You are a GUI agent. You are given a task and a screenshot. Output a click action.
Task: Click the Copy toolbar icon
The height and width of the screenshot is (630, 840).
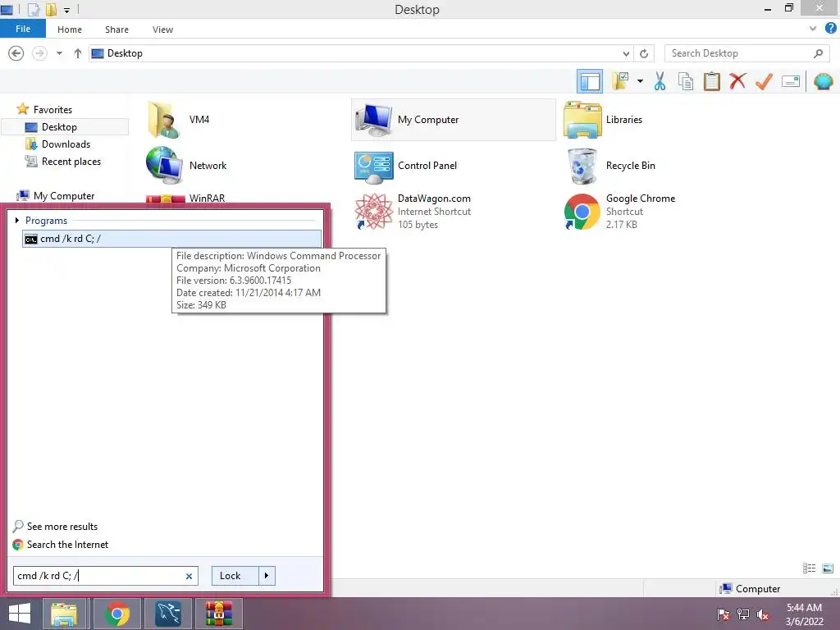[x=686, y=82]
